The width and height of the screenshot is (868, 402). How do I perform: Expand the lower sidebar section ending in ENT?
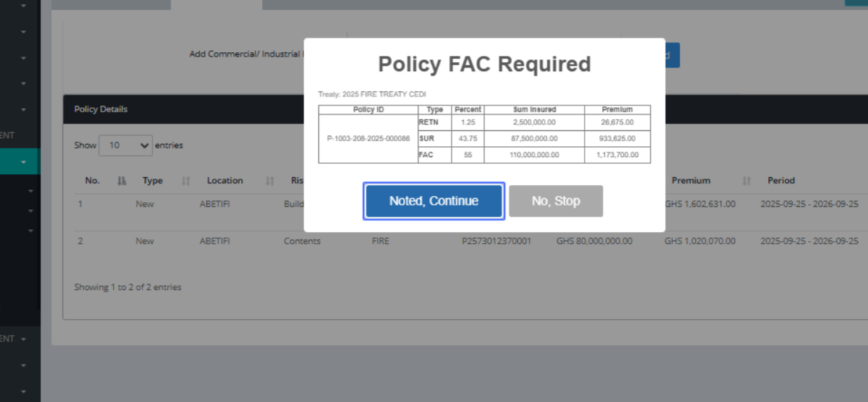23,338
